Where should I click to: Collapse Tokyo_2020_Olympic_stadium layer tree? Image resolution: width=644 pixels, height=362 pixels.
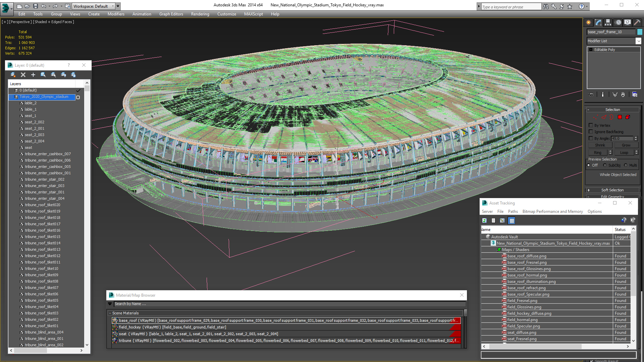(11, 97)
